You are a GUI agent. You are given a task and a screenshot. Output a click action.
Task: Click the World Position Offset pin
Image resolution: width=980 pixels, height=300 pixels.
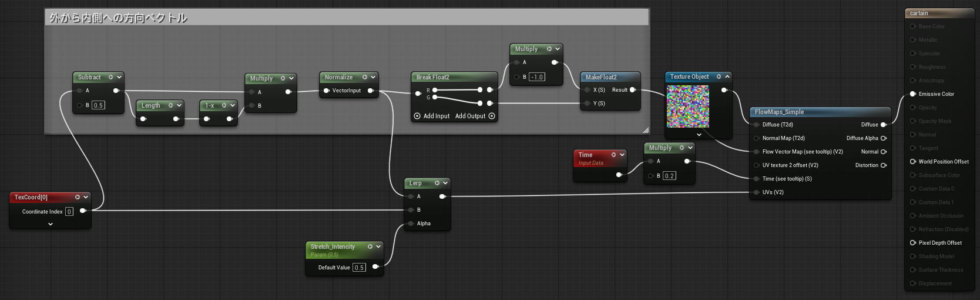[912, 162]
